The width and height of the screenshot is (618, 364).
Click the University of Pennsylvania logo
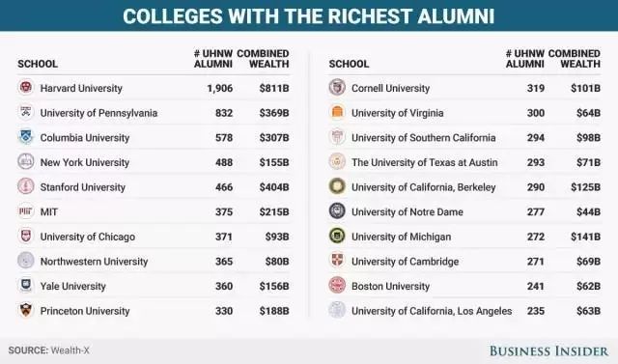coord(26,112)
